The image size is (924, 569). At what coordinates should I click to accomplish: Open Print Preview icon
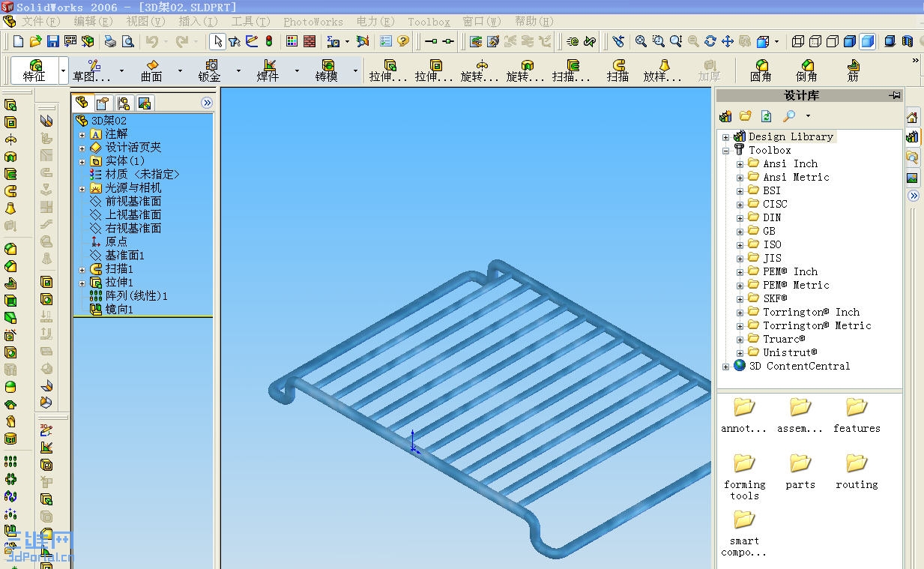point(127,41)
